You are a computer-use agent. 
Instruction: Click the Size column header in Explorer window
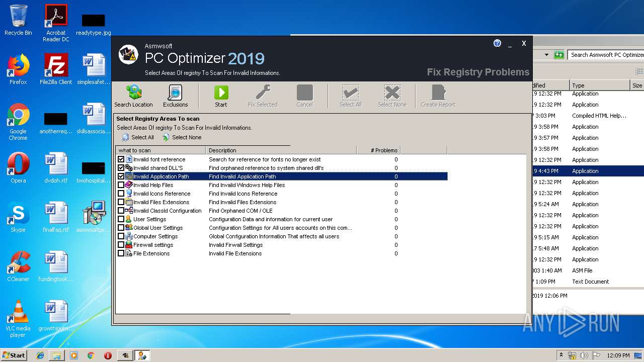[637, 85]
